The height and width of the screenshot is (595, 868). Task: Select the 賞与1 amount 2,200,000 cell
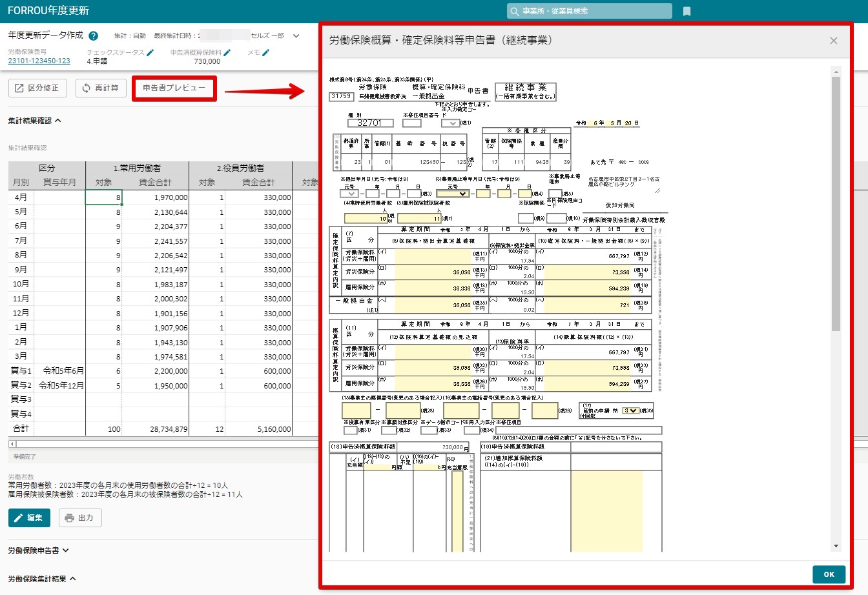point(155,371)
